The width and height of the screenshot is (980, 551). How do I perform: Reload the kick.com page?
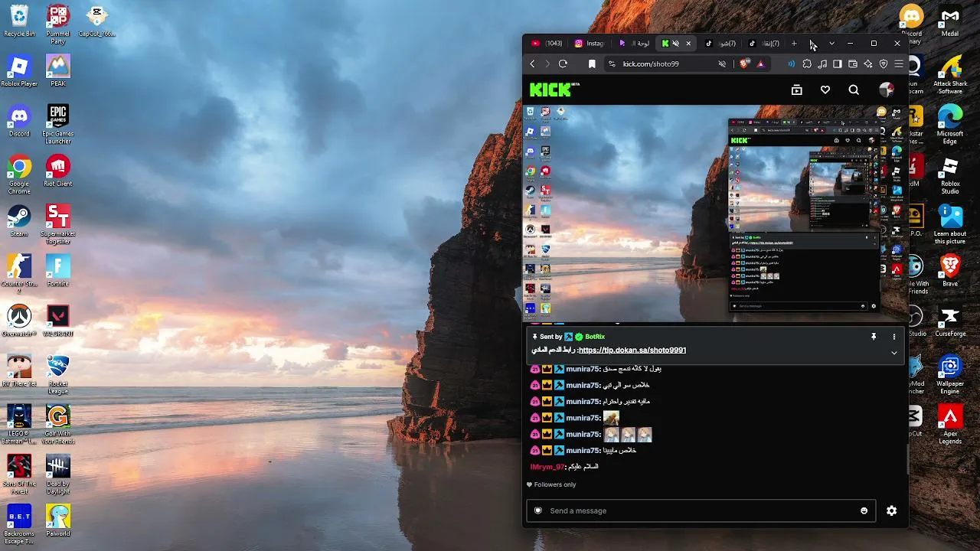click(563, 64)
